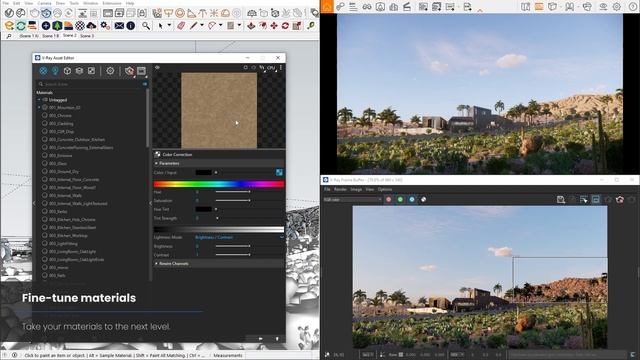This screenshot has height=360, width=640.
Task: Toggle alpha channel circle in Frame Buffer
Action: (424, 200)
